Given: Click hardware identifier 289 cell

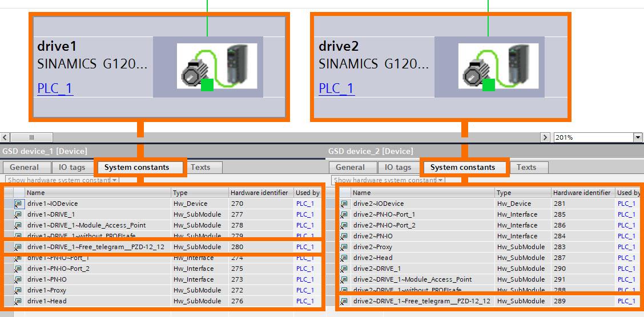Looking at the screenshot, I should click(x=583, y=302).
